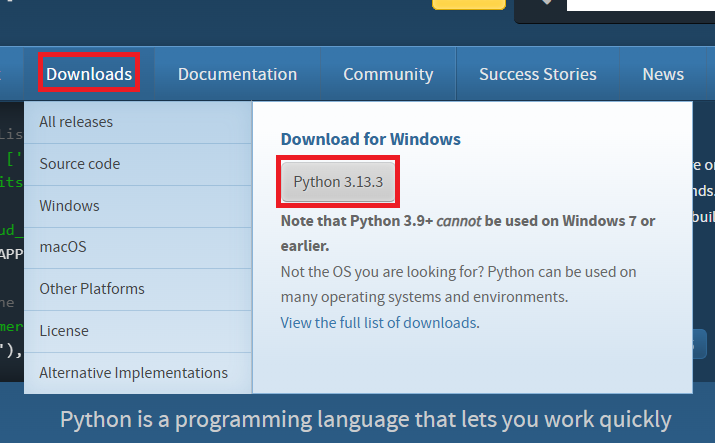
Task: Download Python 3.13.3 button
Action: click(338, 181)
